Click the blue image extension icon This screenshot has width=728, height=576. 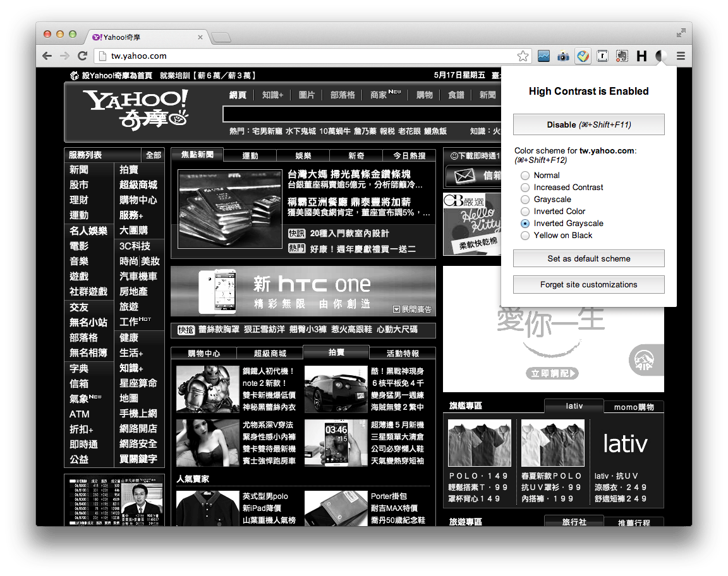[544, 56]
